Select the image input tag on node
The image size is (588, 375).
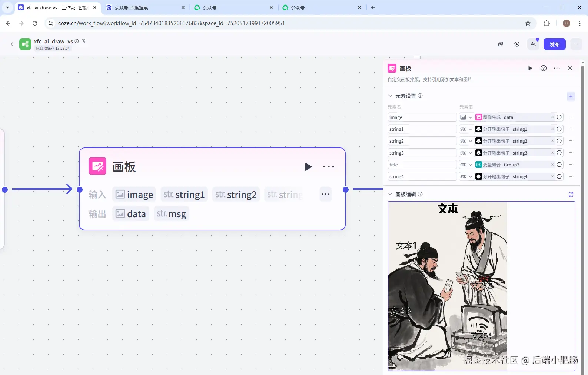pyautogui.click(x=134, y=194)
